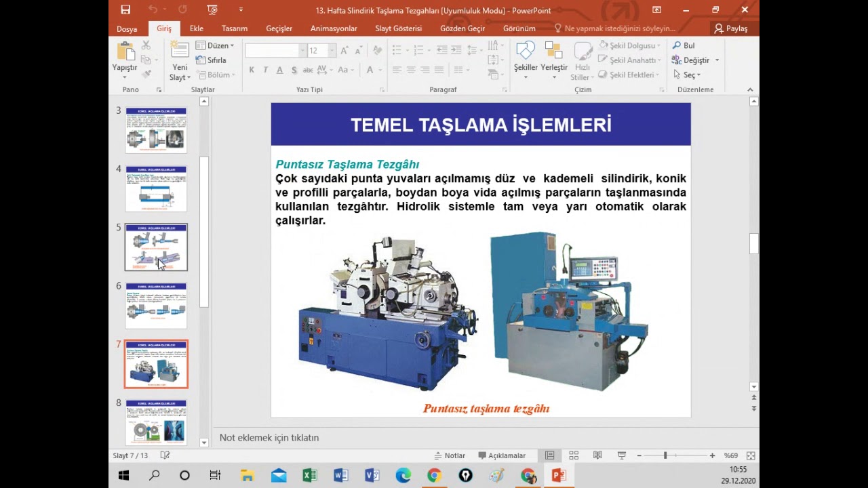Toggle underline A formatting button
The height and width of the screenshot is (488, 868).
pyautogui.click(x=279, y=70)
